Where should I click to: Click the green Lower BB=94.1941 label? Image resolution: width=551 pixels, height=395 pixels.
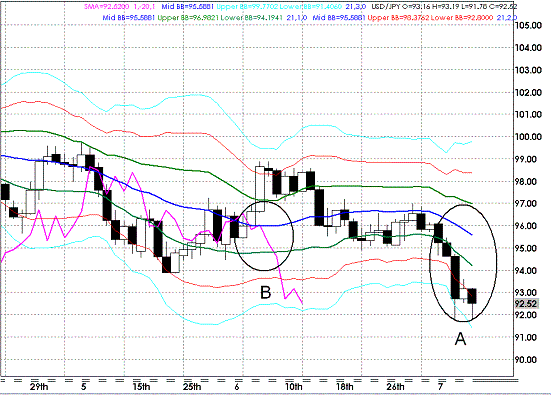[x=252, y=18]
